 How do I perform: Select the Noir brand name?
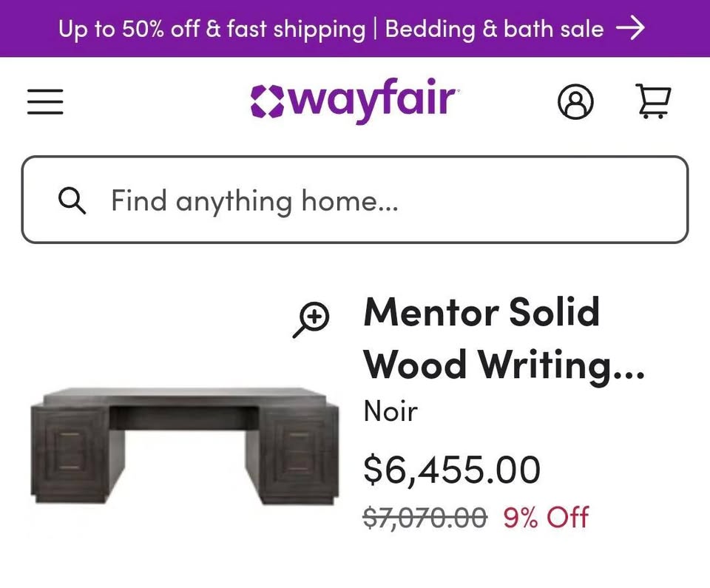tap(390, 411)
